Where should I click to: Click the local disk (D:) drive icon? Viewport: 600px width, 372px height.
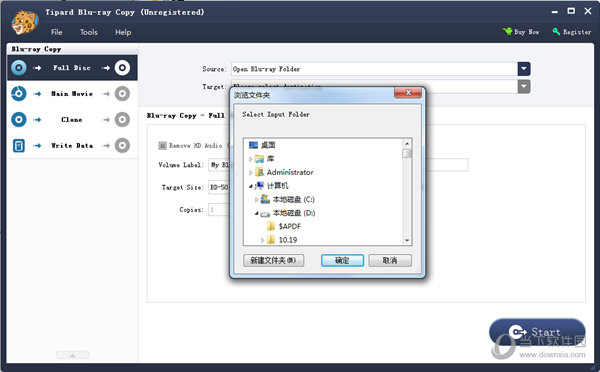point(265,213)
